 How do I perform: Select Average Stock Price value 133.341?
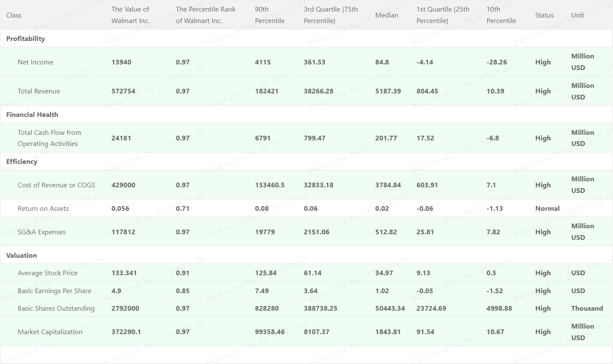click(x=124, y=273)
